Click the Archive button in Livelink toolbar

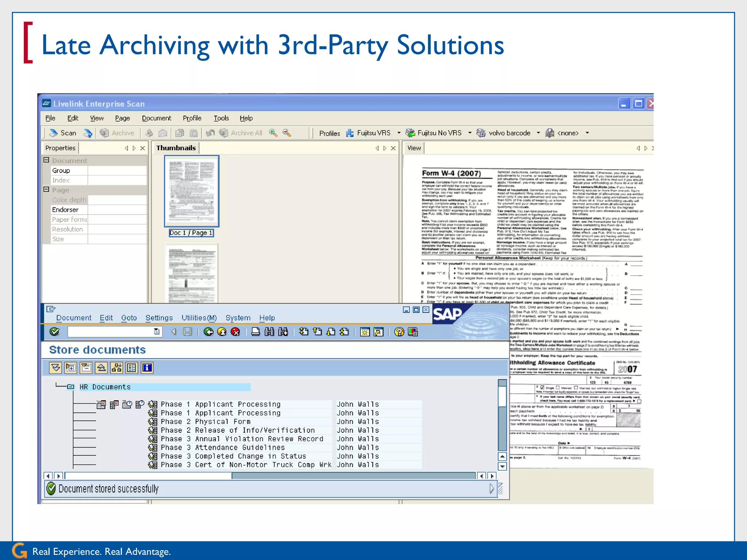coord(117,133)
